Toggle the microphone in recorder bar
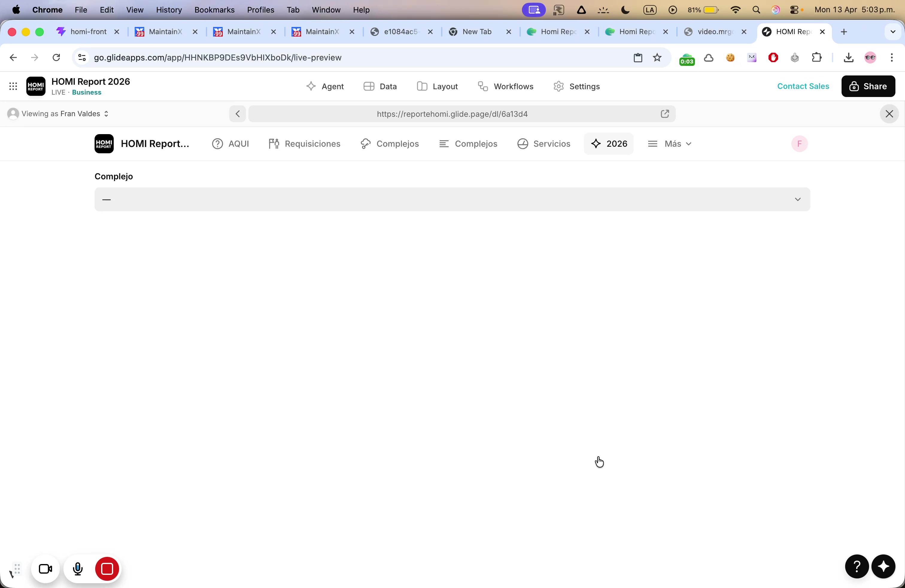 pyautogui.click(x=78, y=569)
